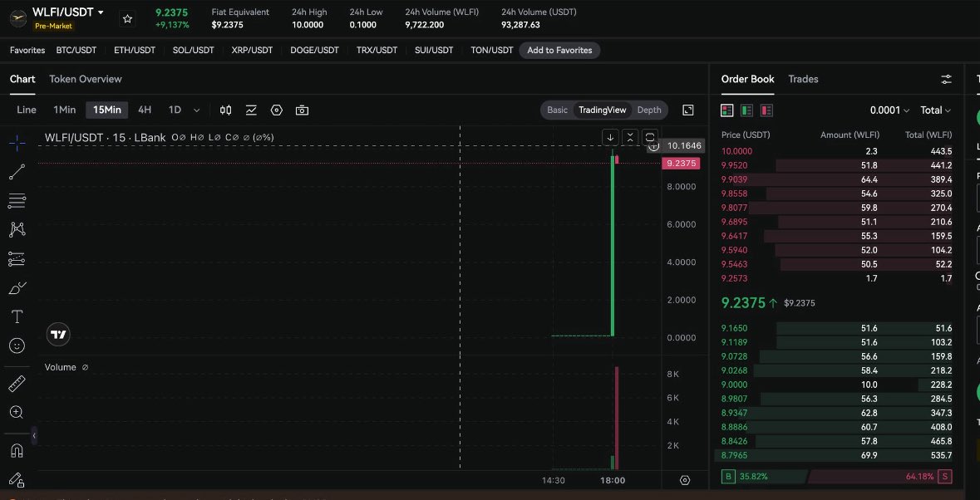Click the last price 9.2375 in order book

743,303
